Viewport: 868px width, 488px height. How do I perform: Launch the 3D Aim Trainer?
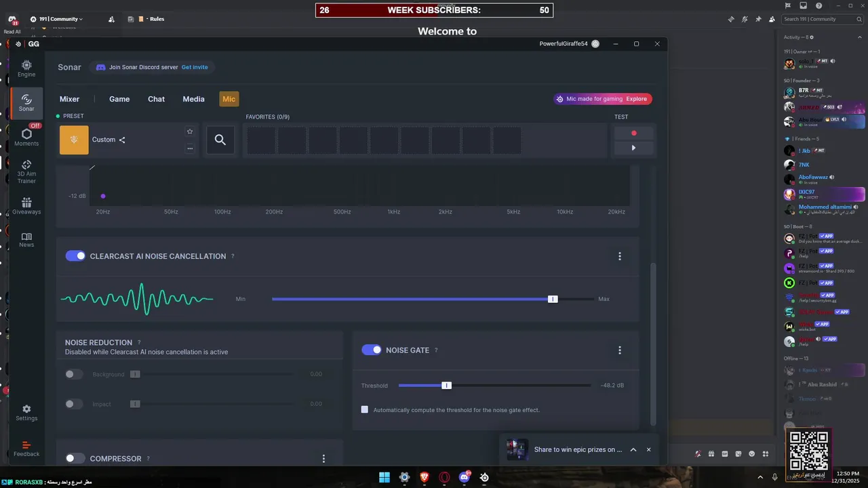click(26, 171)
